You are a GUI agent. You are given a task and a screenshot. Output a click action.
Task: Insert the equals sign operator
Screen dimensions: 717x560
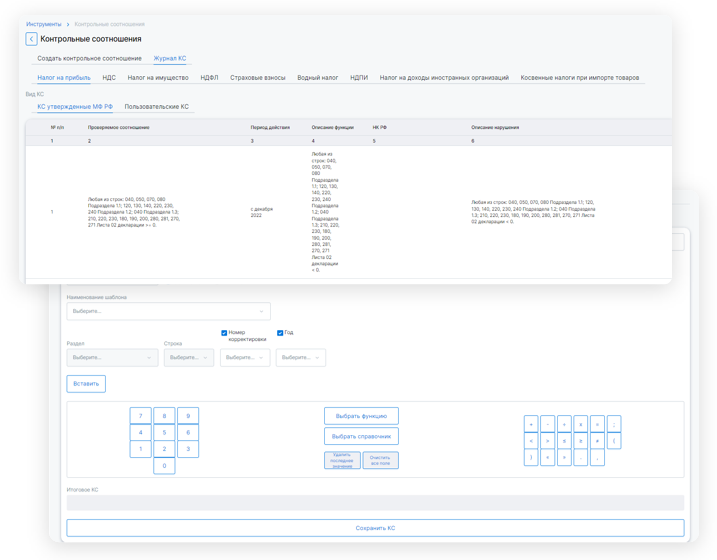pyautogui.click(x=597, y=424)
